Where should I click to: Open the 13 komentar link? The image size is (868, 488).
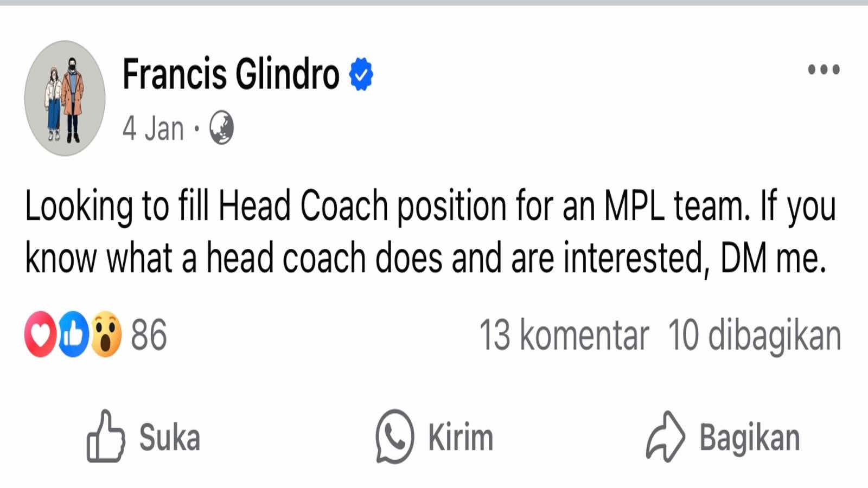pos(564,335)
